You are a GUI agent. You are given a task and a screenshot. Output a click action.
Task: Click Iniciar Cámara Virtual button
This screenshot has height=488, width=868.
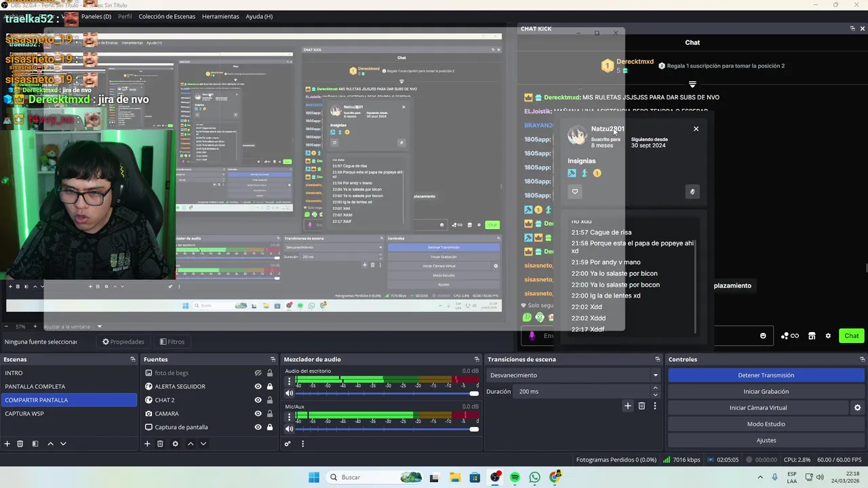click(x=758, y=408)
